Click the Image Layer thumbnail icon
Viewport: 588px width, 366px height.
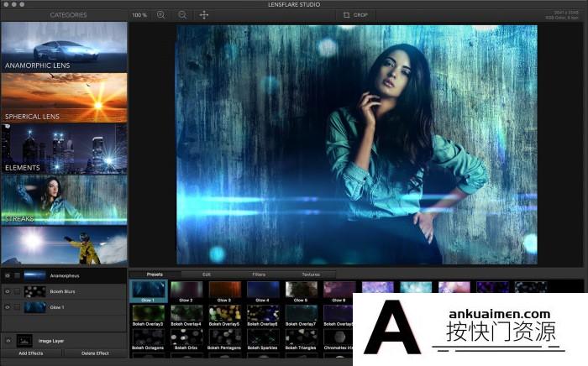click(x=24, y=341)
